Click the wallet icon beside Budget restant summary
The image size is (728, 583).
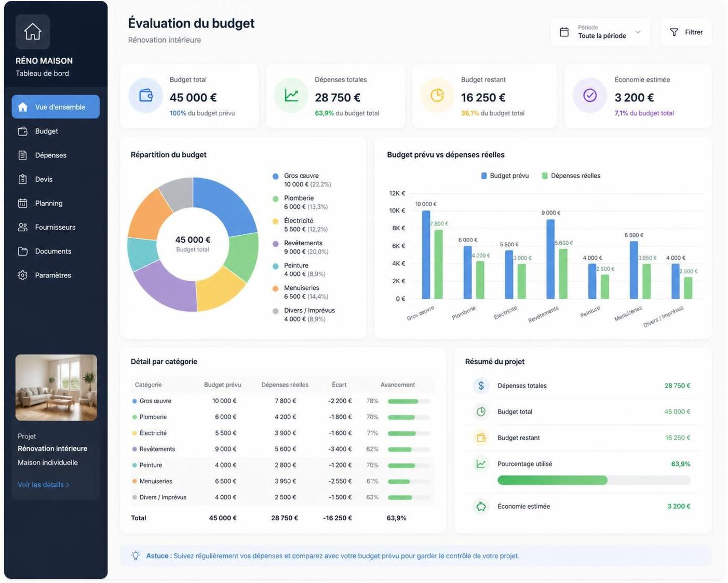[x=481, y=438]
